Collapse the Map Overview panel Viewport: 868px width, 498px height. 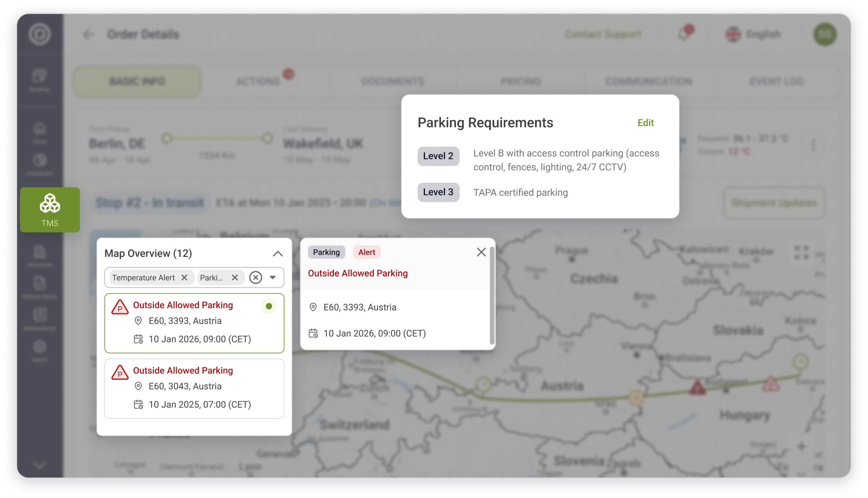278,254
